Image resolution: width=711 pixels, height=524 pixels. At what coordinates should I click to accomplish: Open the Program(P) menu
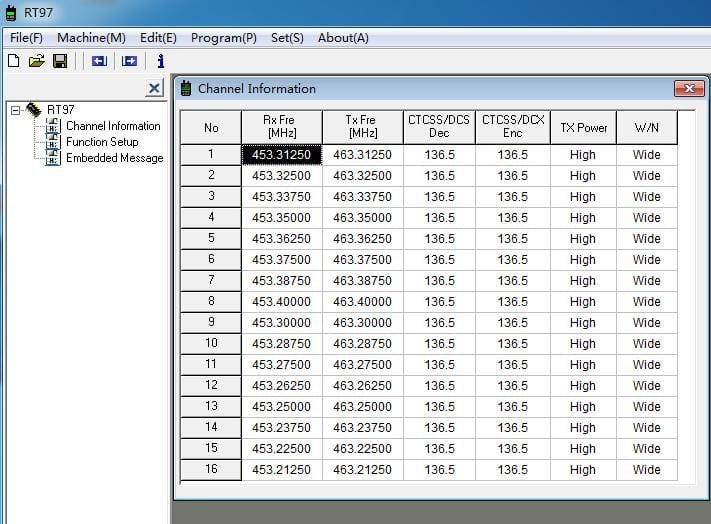(x=223, y=37)
